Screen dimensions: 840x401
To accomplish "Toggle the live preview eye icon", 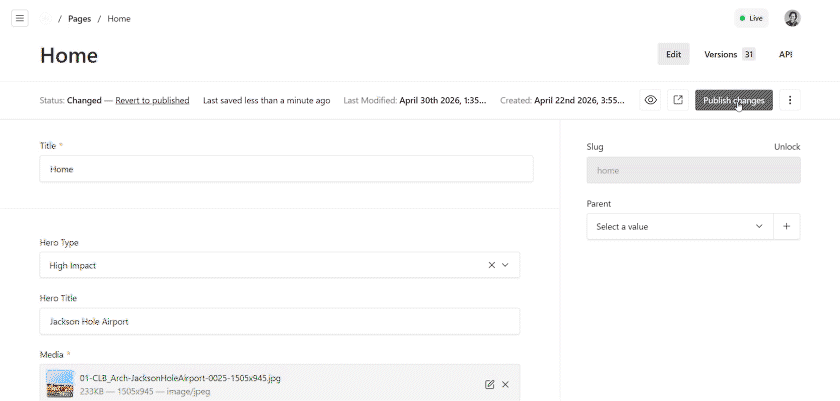I will pos(651,100).
